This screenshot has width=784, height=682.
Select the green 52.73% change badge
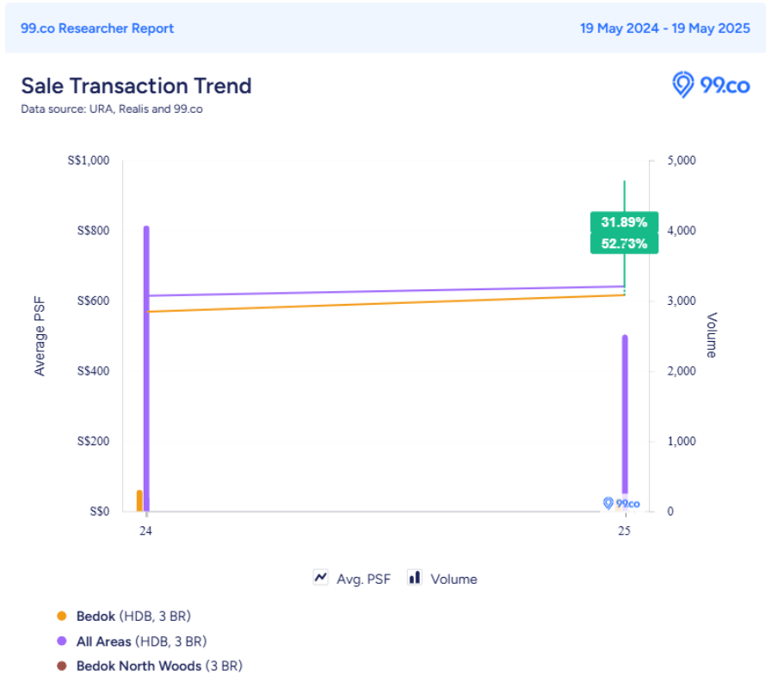624,244
